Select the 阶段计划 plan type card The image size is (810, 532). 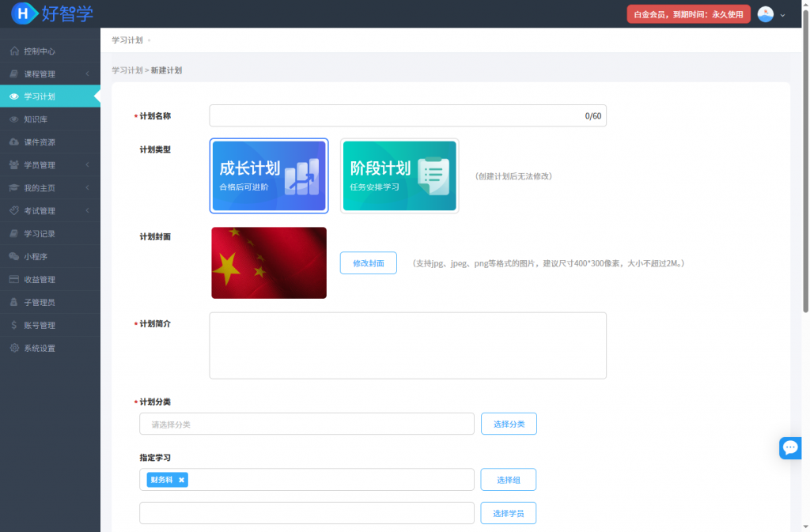pyautogui.click(x=399, y=176)
